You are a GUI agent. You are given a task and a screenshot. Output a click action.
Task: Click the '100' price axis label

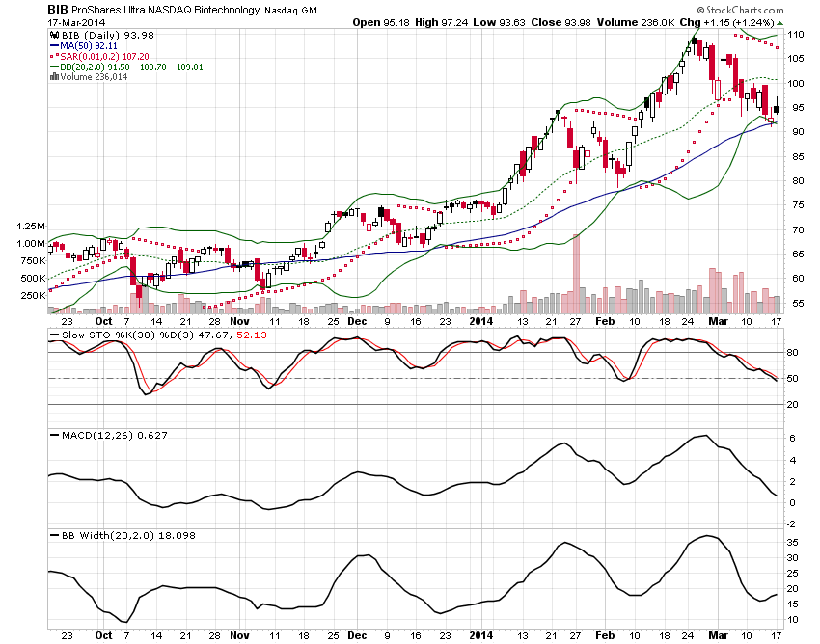point(796,83)
